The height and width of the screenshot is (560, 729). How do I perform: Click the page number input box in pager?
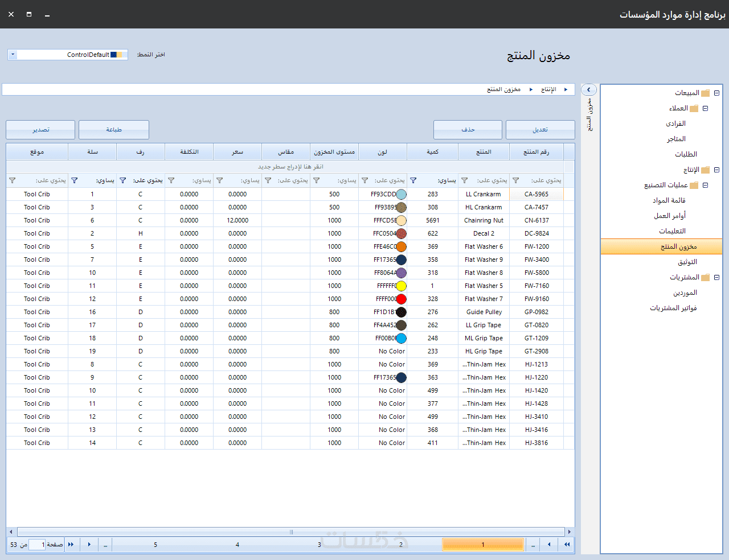click(37, 545)
